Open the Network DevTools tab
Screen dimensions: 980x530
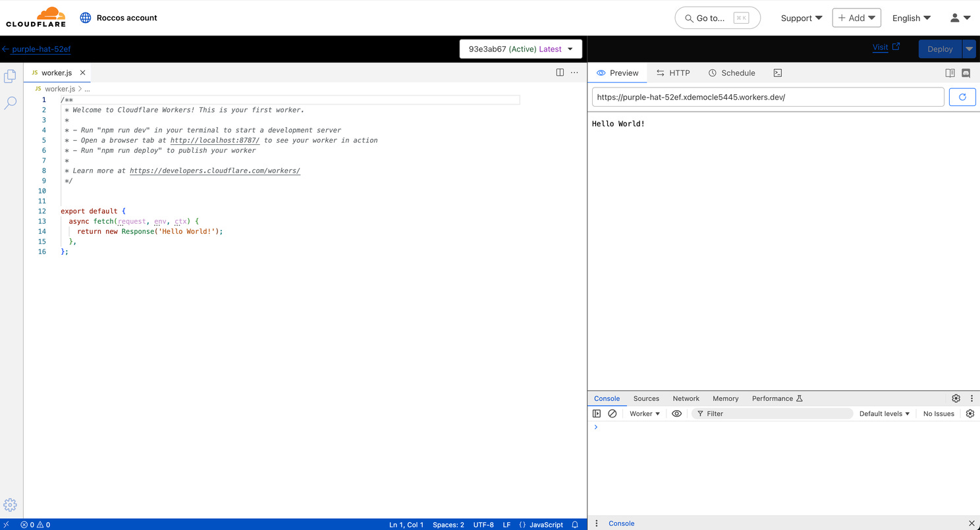(686, 398)
